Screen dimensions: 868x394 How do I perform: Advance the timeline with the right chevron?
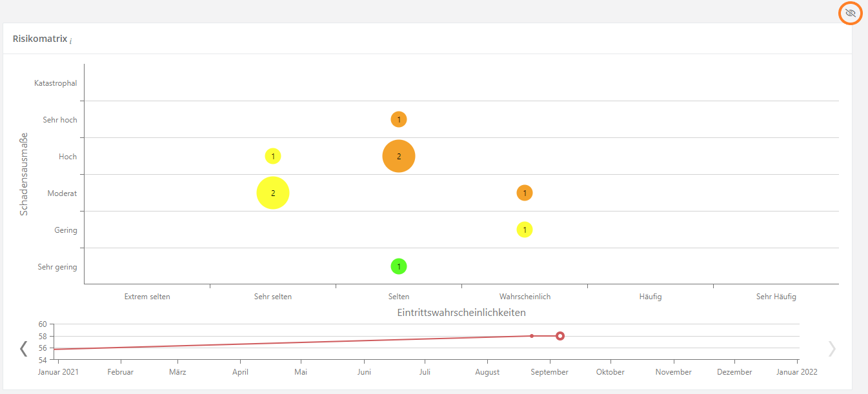[832, 349]
